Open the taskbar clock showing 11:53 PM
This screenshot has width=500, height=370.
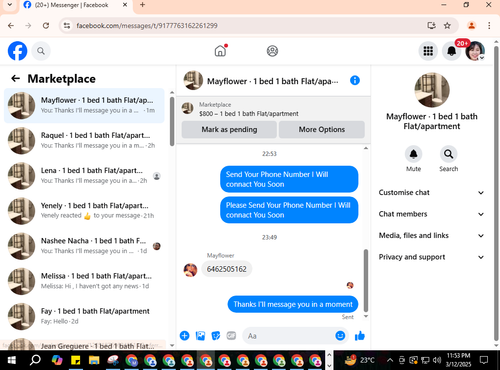pos(459,360)
